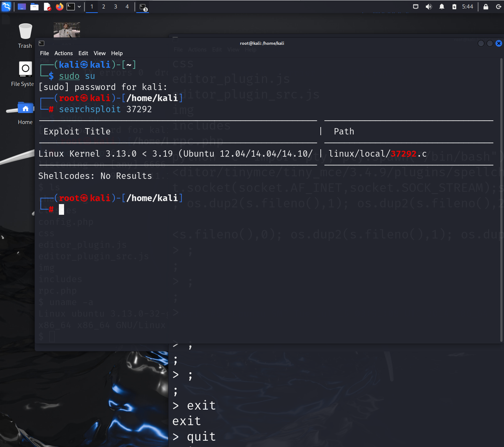Open the logout session icon

click(x=498, y=7)
